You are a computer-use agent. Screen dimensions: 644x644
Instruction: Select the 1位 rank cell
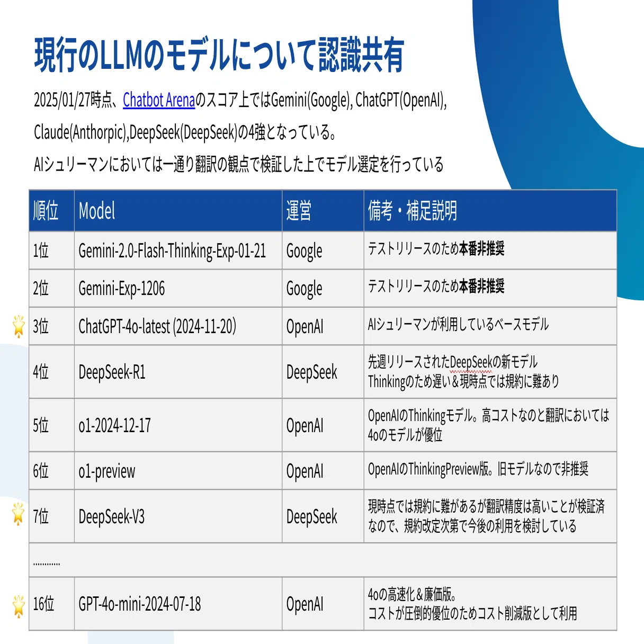pos(52,251)
